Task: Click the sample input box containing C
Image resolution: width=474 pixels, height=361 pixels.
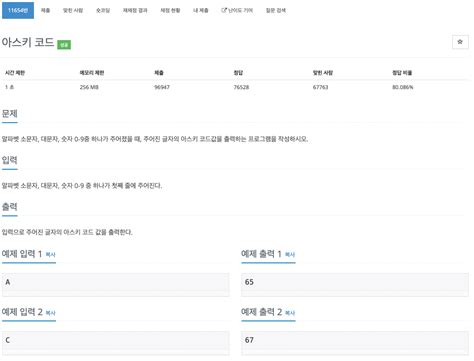Action: (116, 343)
